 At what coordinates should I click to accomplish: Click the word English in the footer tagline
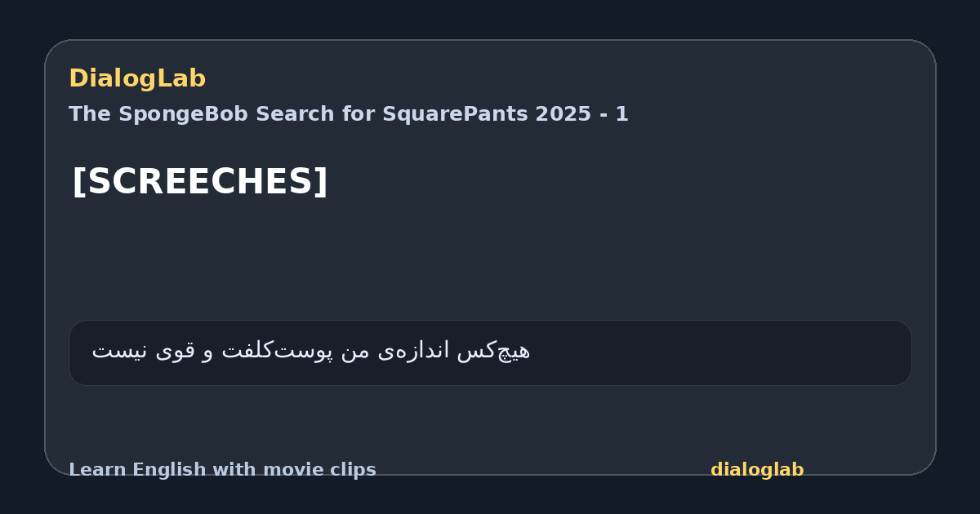pos(164,470)
